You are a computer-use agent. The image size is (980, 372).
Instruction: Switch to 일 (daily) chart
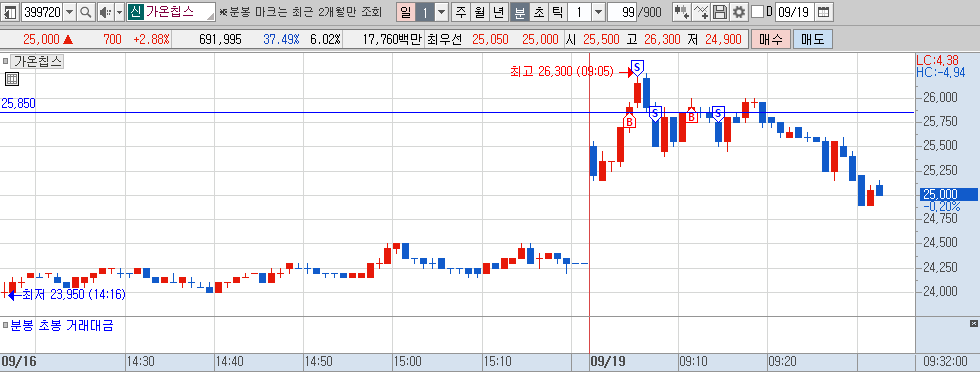[x=406, y=11]
